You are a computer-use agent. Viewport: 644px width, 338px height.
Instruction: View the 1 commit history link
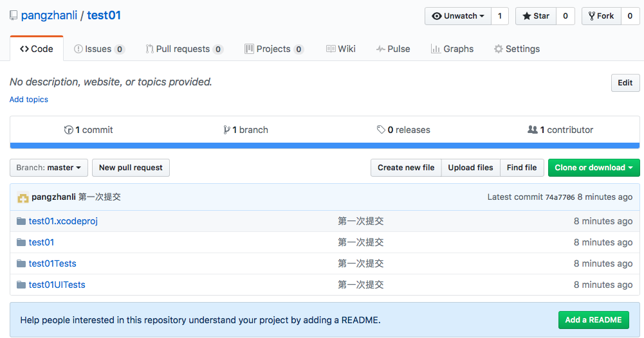point(88,130)
